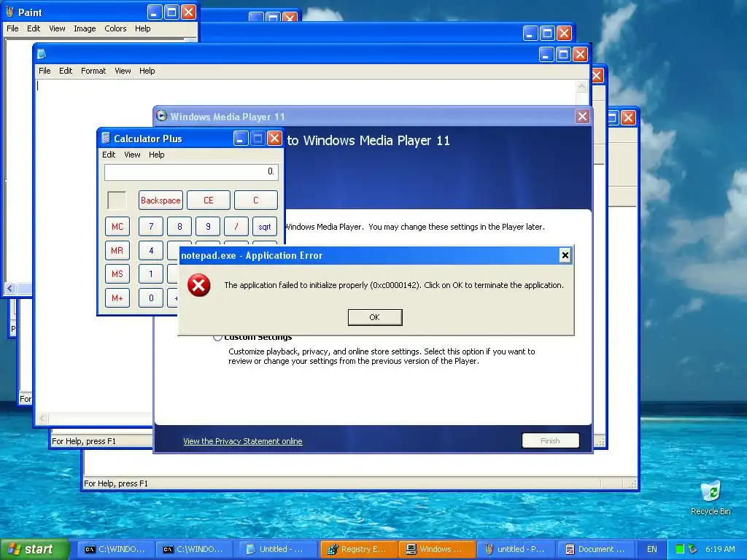Select the Recycle Bin desktop icon

pos(711,498)
